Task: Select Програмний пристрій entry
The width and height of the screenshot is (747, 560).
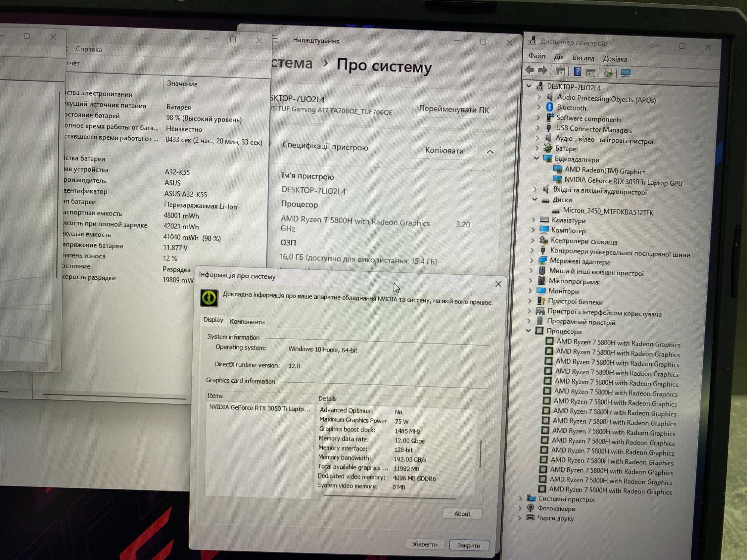Action: coord(581,322)
